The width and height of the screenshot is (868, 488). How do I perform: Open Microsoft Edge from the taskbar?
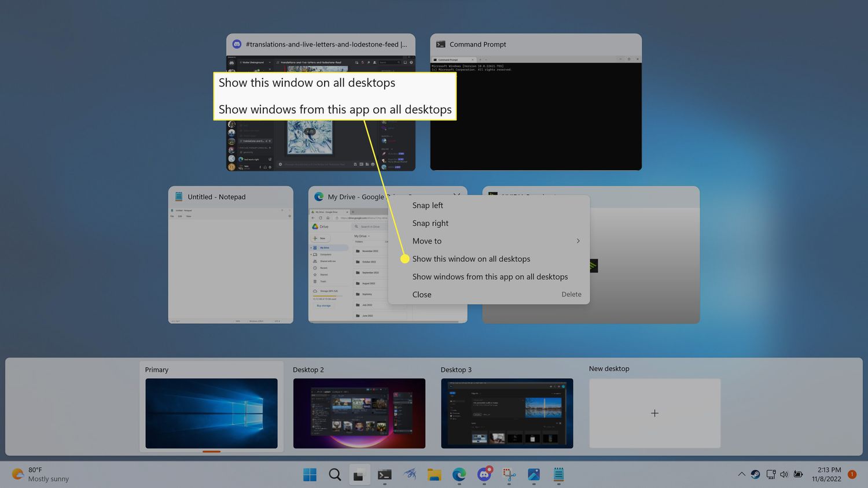[459, 475]
